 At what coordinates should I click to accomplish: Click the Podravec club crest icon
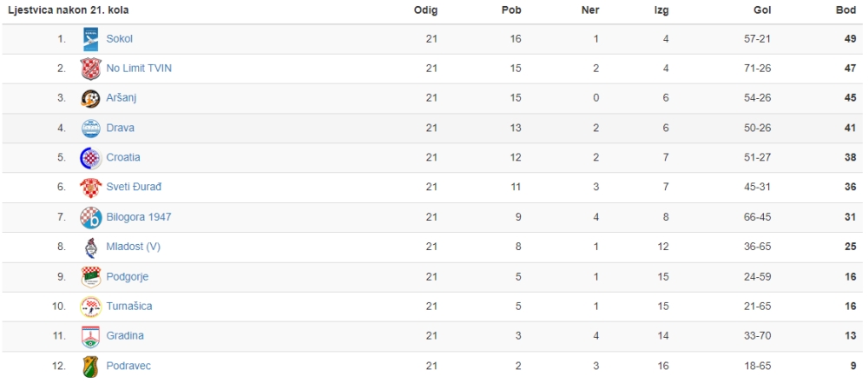tap(90, 366)
